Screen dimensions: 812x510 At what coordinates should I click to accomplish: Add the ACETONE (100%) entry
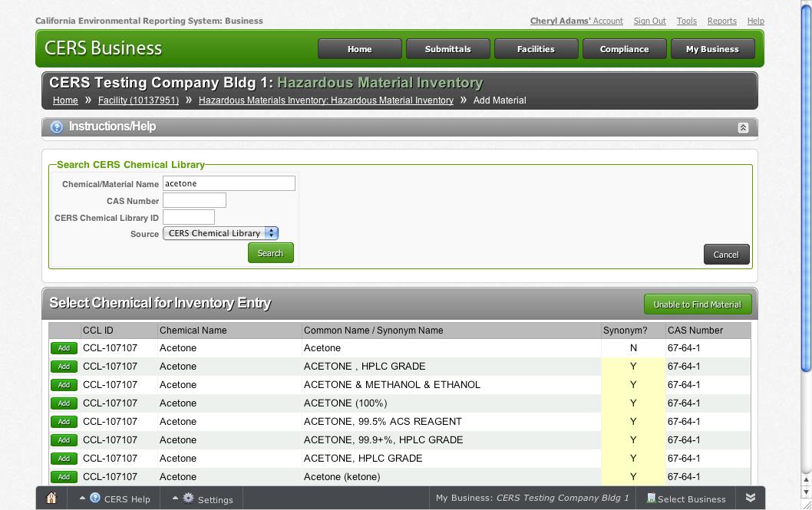click(x=64, y=403)
